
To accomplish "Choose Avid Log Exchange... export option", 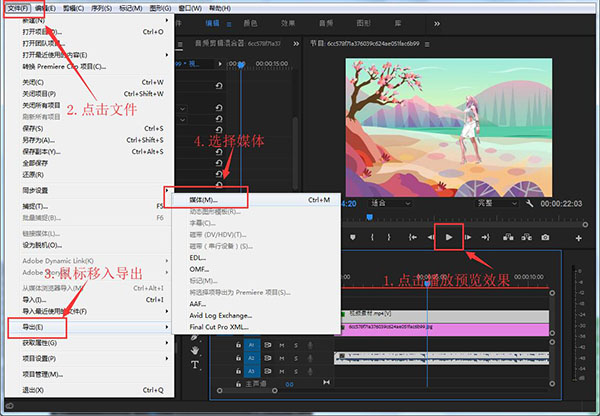I will 256,315.
